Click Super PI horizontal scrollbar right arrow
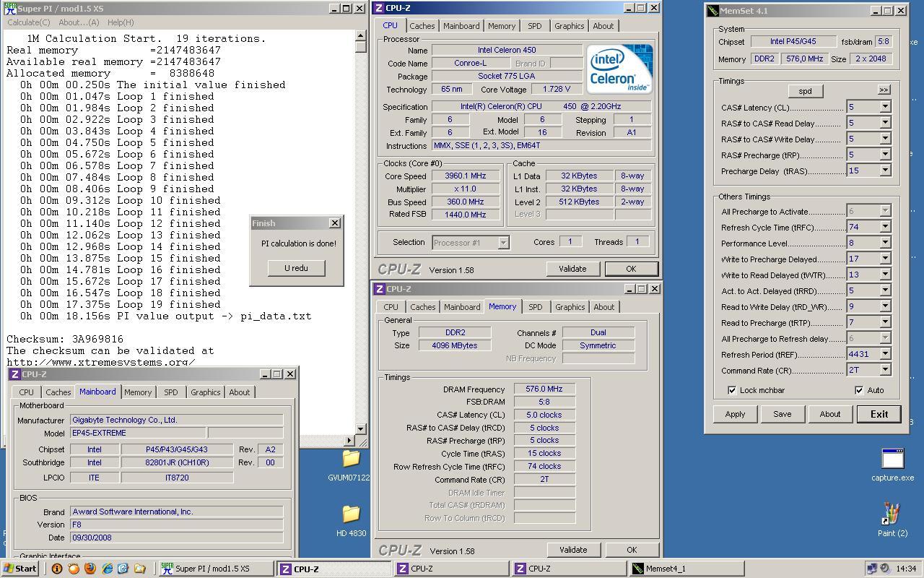Screen dimensions: 924x578 pyautogui.click(x=350, y=440)
